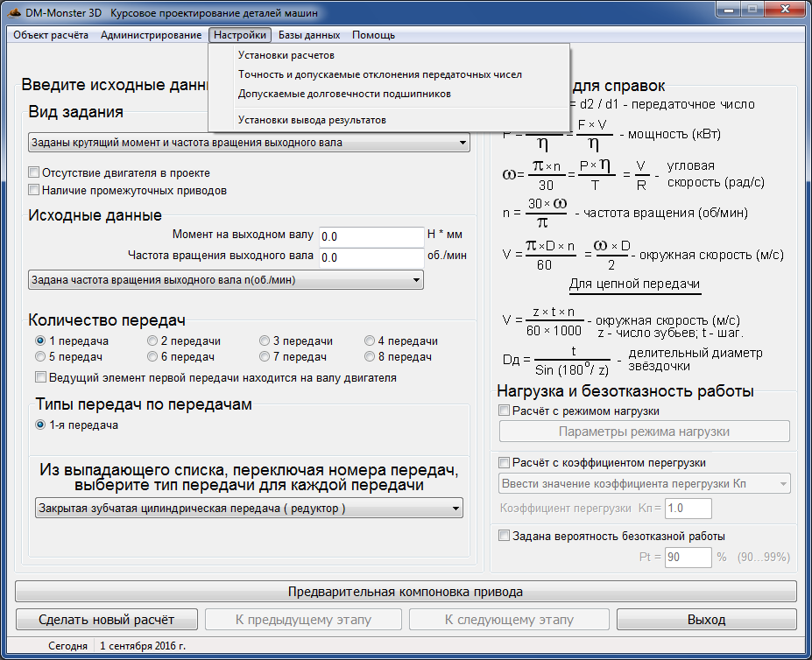Click Предварительная компоновка привода button
Screen dimensions: 812x660
[406, 592]
